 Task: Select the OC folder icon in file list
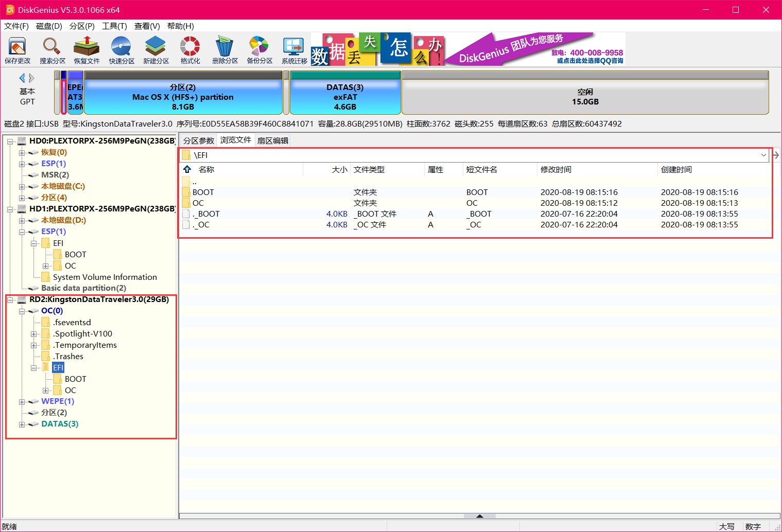point(186,203)
